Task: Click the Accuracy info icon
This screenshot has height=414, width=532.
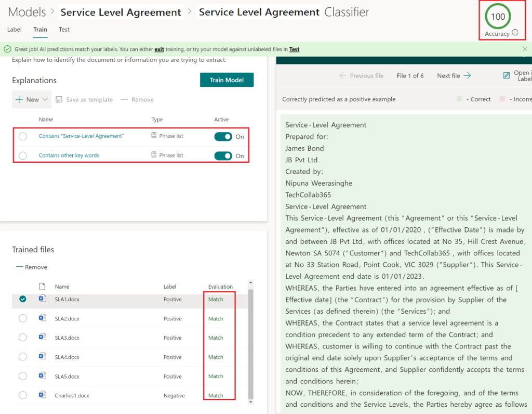Action: click(515, 33)
